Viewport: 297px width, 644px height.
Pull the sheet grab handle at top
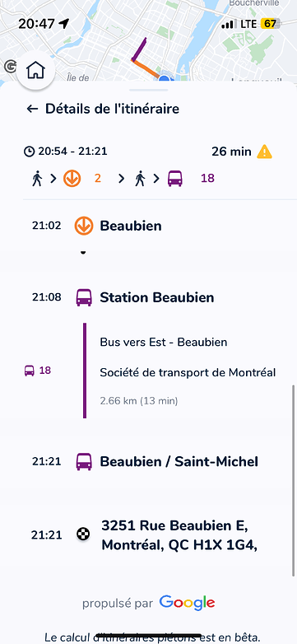tap(148, 90)
